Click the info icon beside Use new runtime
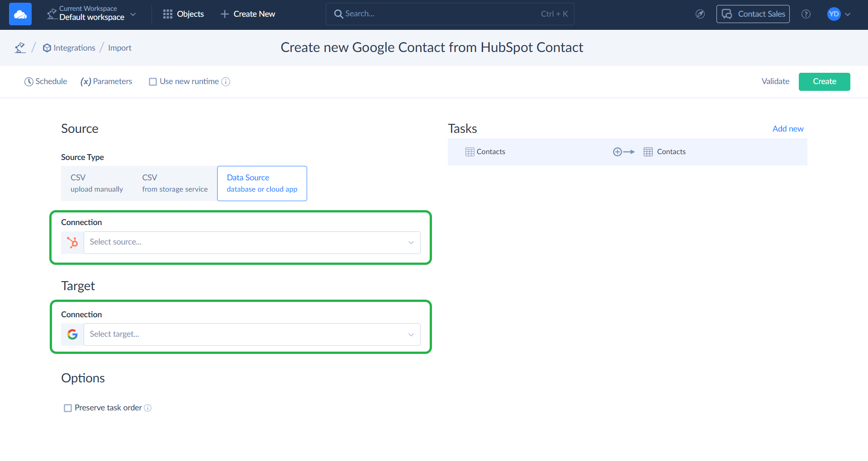The width and height of the screenshot is (868, 461). 226,82
